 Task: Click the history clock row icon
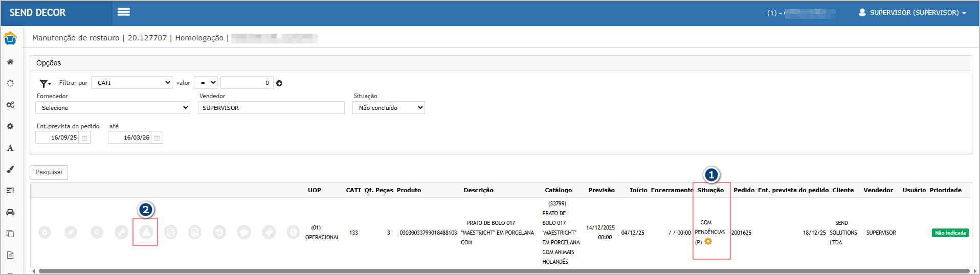219,233
